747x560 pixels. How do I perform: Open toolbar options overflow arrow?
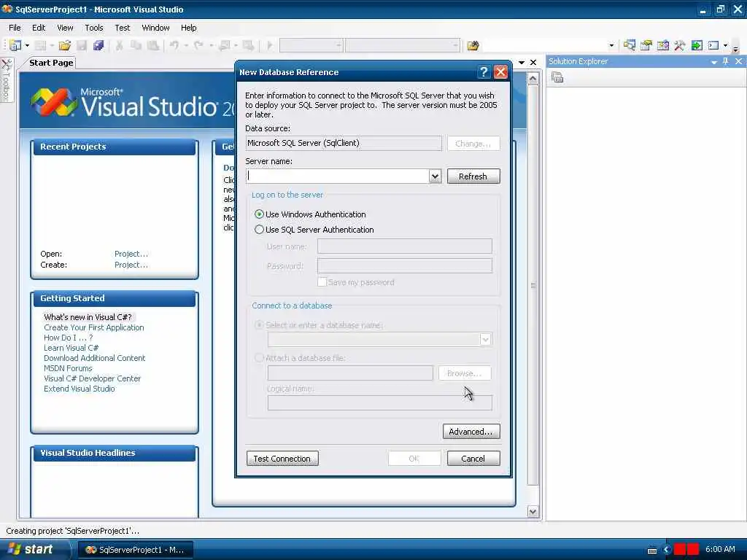(x=735, y=47)
